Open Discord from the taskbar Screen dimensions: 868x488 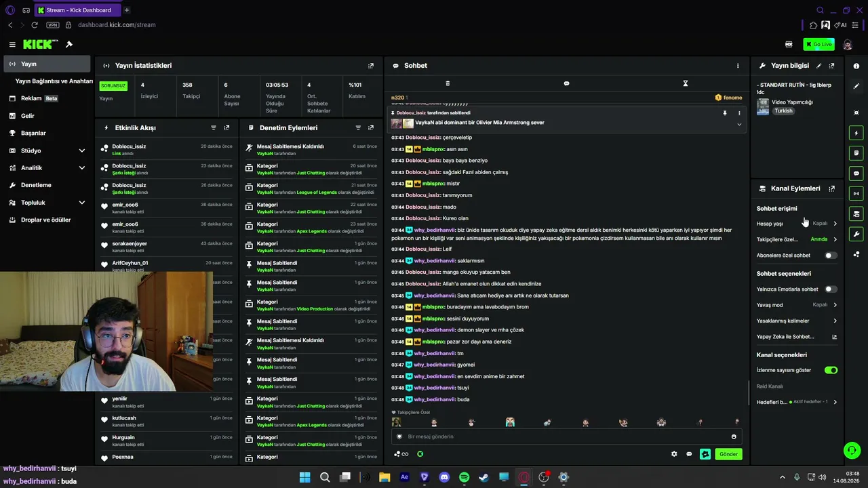tap(444, 477)
